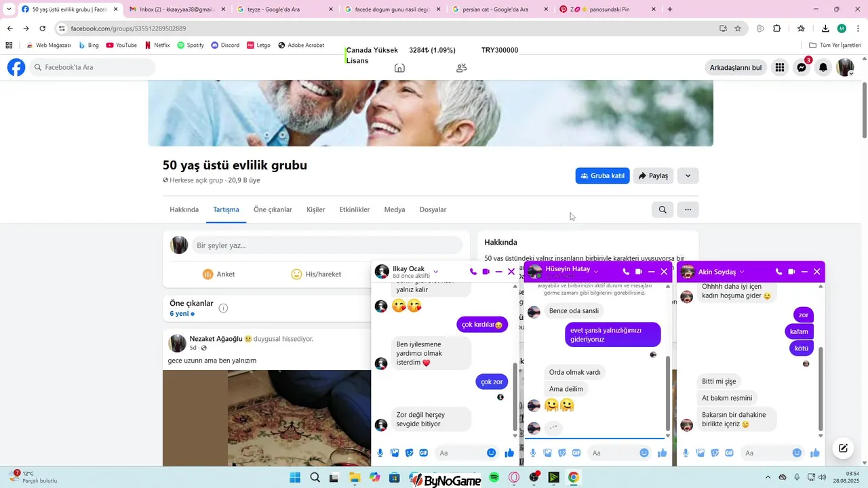This screenshot has width=868, height=488.
Task: Open Chrome downloads icon
Action: pyautogui.click(x=825, y=28)
